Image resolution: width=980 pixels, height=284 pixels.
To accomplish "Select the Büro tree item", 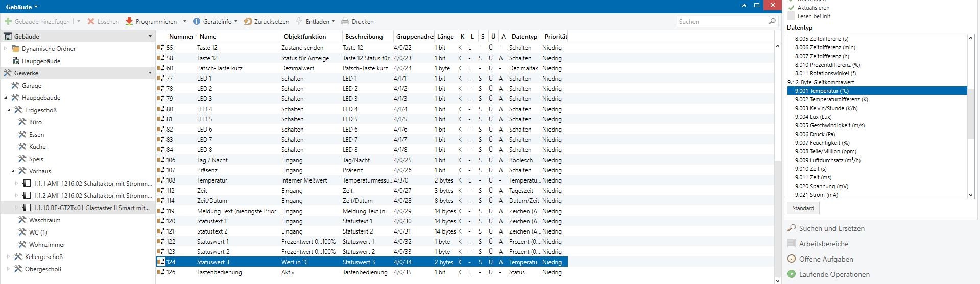I will coord(35,122).
